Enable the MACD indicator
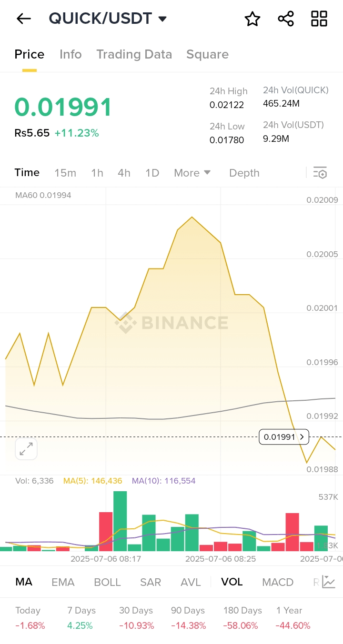The height and width of the screenshot is (644, 343). tap(278, 582)
